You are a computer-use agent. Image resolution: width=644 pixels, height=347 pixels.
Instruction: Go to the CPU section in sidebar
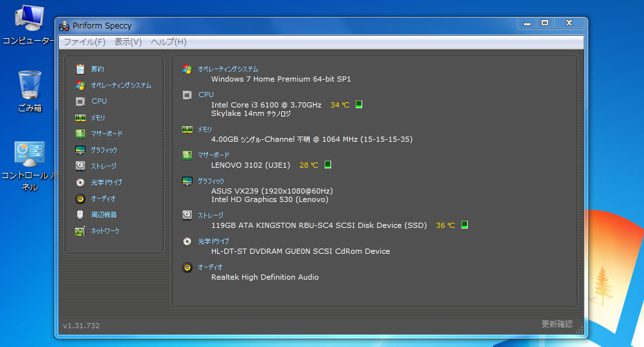[99, 101]
